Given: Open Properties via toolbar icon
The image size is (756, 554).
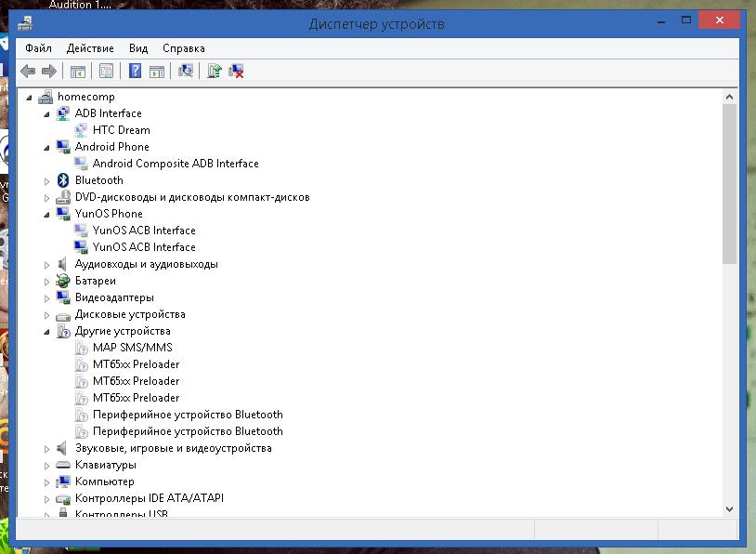Looking at the screenshot, I should (x=106, y=72).
